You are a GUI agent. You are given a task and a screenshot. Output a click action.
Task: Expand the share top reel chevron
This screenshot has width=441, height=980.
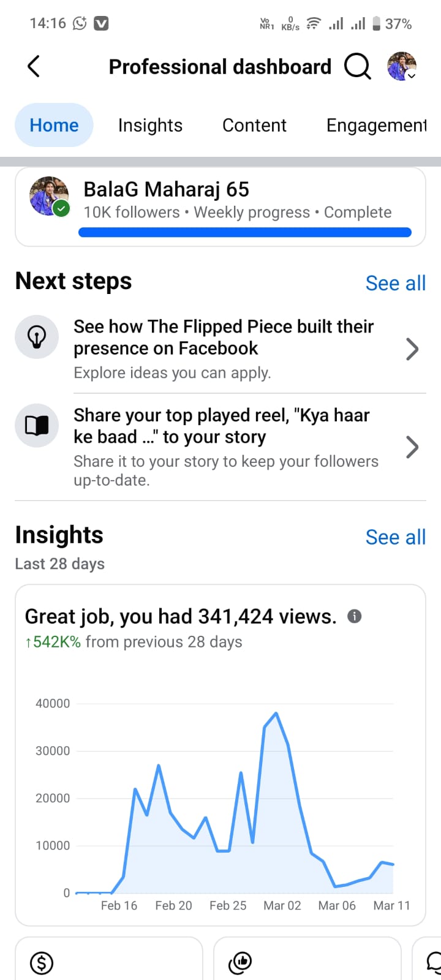pos(412,447)
